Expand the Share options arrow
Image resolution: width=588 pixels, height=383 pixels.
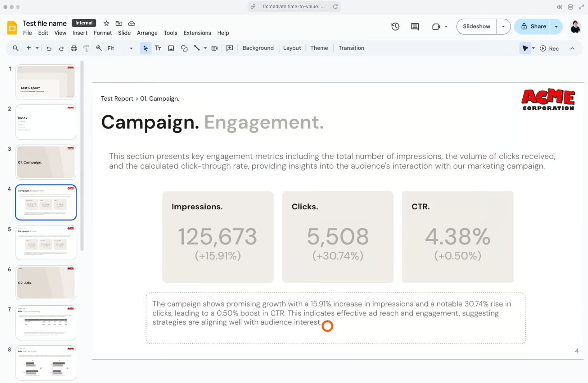556,26
